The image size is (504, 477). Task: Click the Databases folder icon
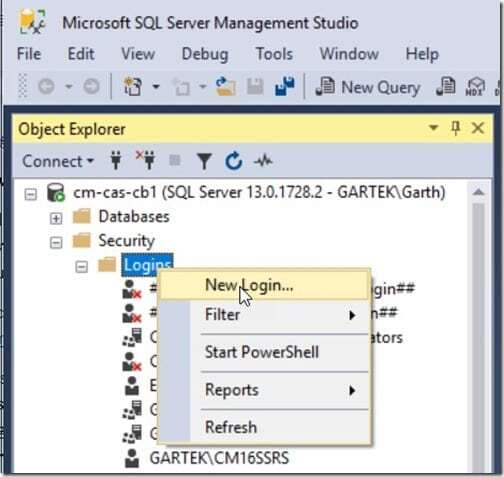click(82, 217)
